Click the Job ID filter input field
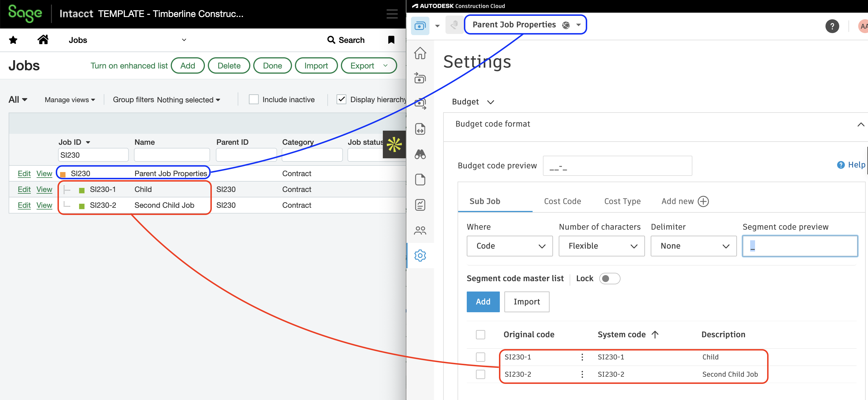The height and width of the screenshot is (400, 868). pyautogui.click(x=93, y=155)
